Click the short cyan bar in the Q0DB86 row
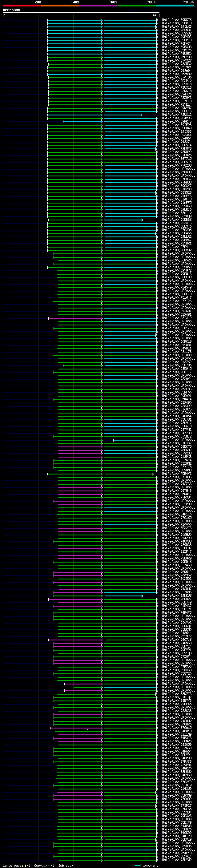 (123, 220)
